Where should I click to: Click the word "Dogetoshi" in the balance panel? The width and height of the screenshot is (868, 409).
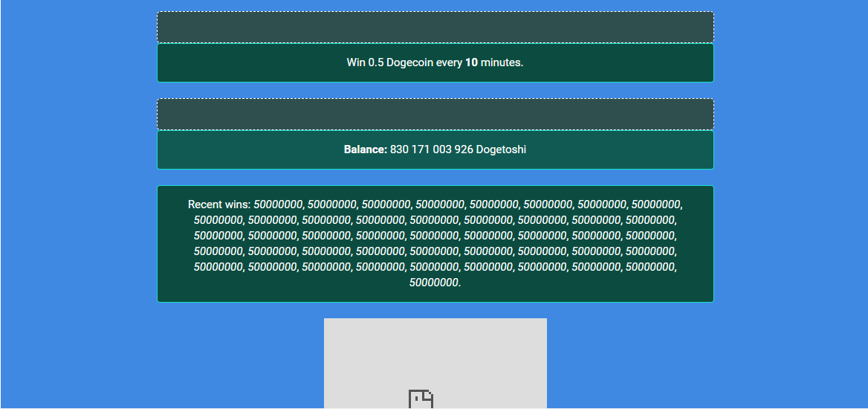(x=501, y=149)
